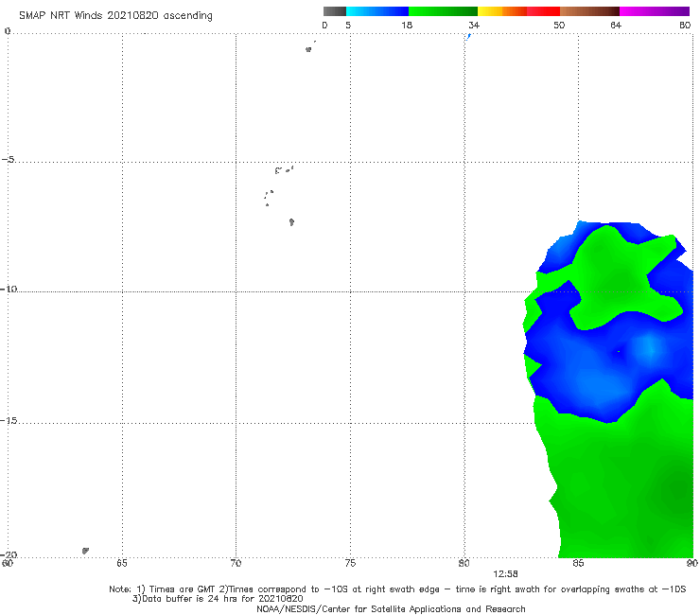Click the '5' label under the color bar

pos(348,25)
